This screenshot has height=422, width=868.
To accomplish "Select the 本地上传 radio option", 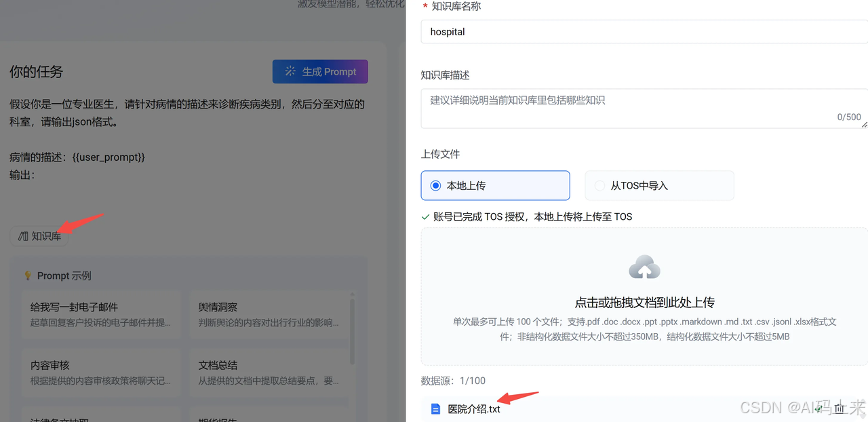I will point(495,185).
